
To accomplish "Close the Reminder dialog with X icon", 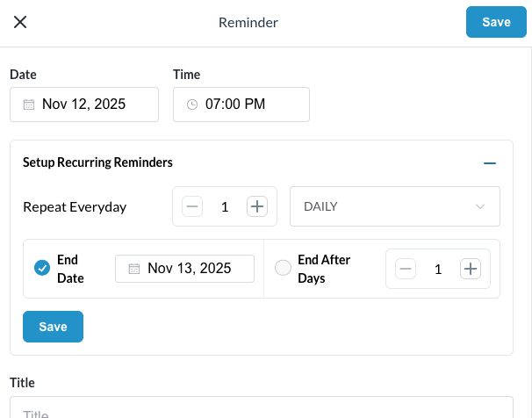I will [x=20, y=22].
